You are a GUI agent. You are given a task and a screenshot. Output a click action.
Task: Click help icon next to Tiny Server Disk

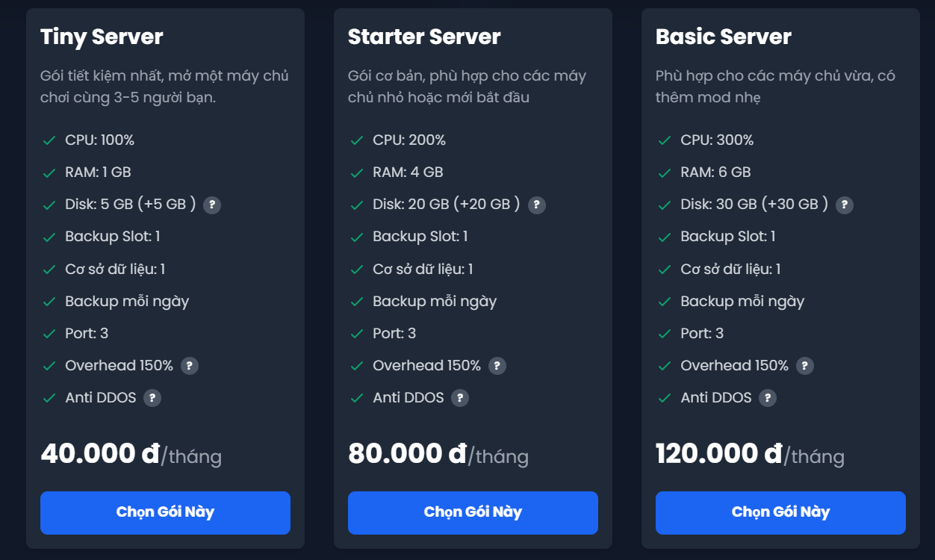(212, 205)
